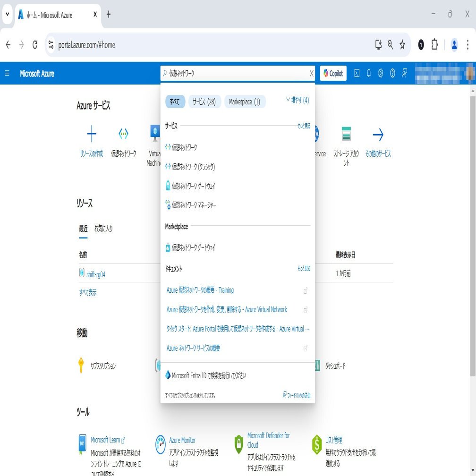Filter search results to サービス (28)

[204, 101]
